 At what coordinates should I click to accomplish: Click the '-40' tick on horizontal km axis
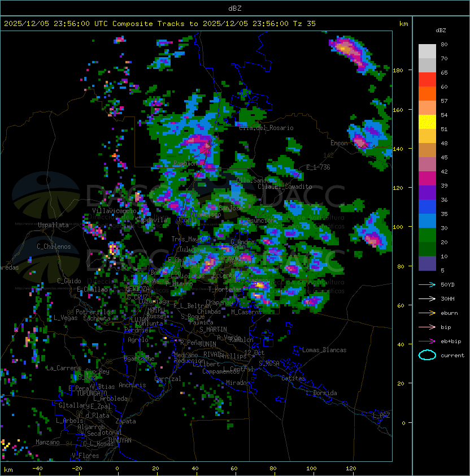coord(37,469)
